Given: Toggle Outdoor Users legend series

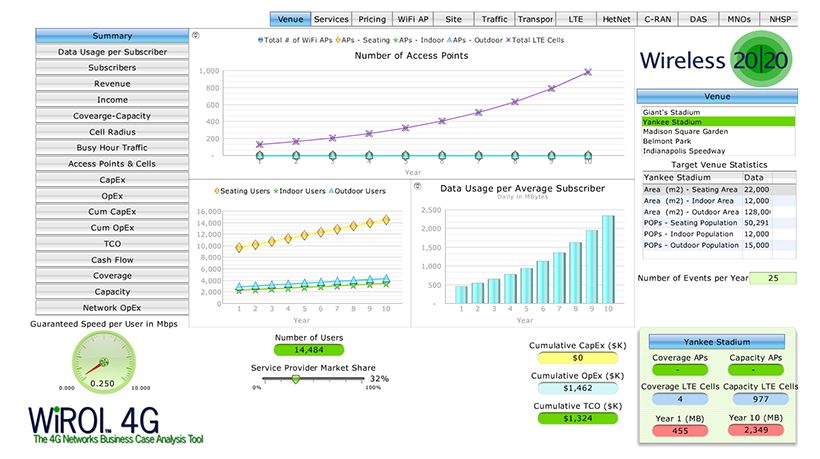Looking at the screenshot, I should 357,191.
